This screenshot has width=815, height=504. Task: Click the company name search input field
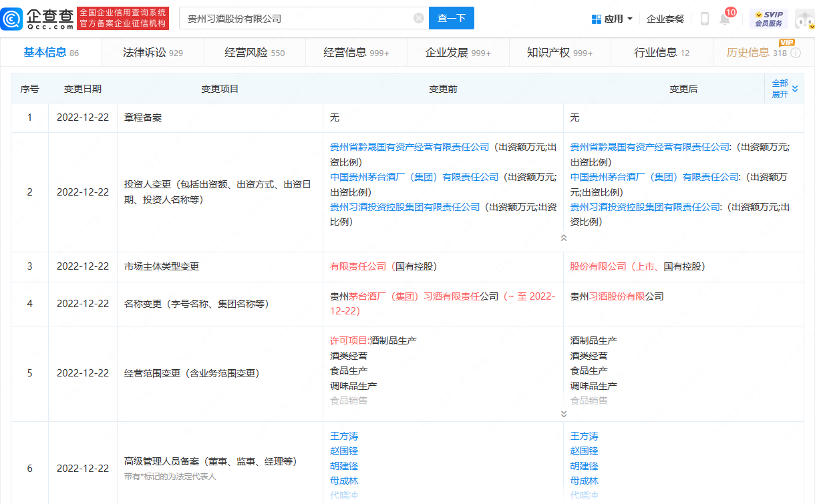pos(294,18)
